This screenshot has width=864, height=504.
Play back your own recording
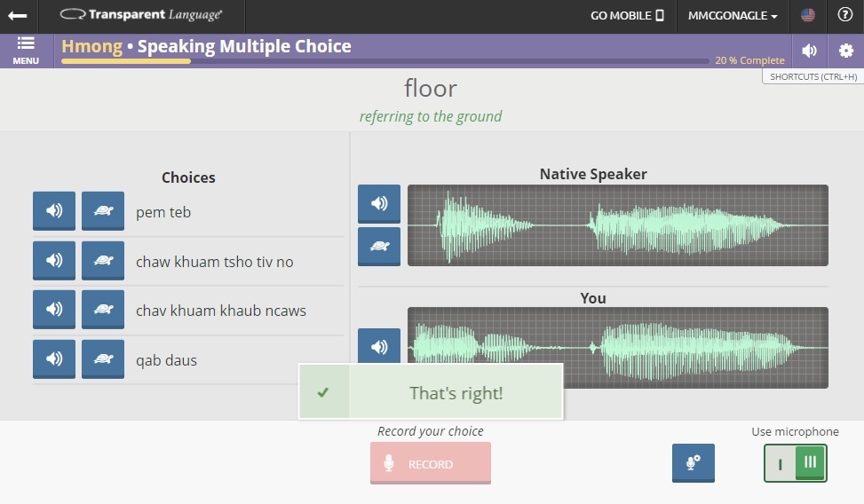click(379, 346)
